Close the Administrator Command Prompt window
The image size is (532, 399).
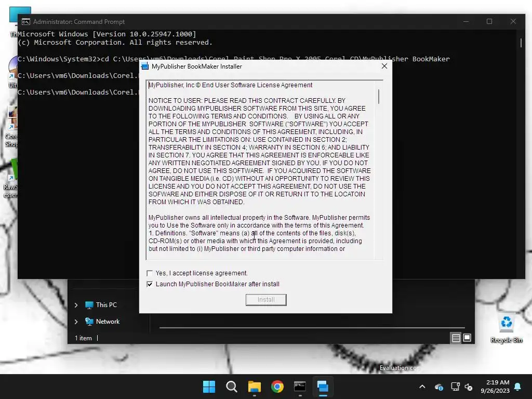513,21
